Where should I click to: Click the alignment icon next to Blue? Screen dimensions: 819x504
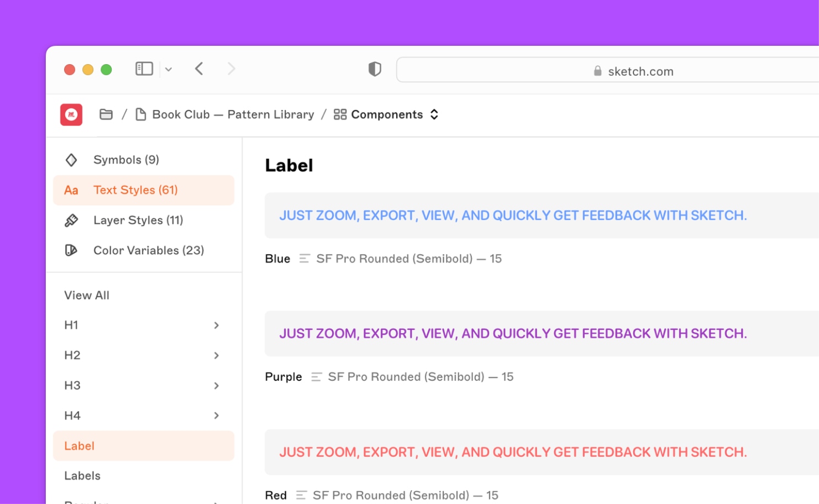304,258
